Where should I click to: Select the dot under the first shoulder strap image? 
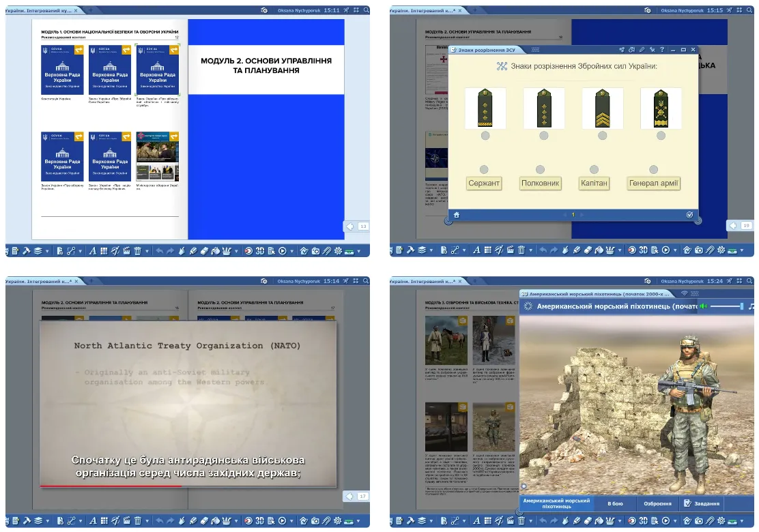click(x=485, y=136)
